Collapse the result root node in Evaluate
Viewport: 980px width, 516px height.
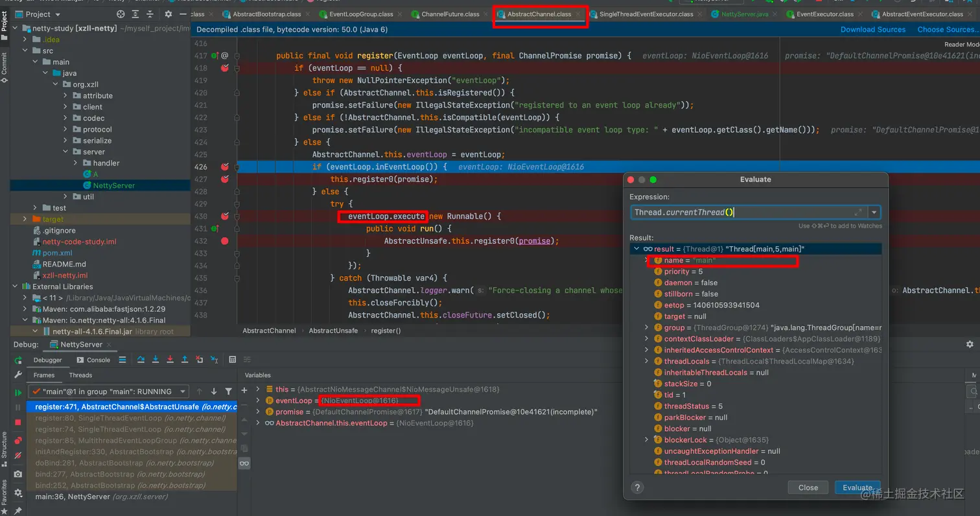point(636,249)
